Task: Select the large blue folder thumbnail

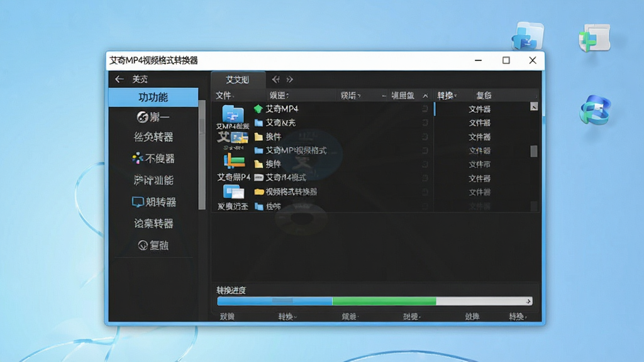Action: 233,114
